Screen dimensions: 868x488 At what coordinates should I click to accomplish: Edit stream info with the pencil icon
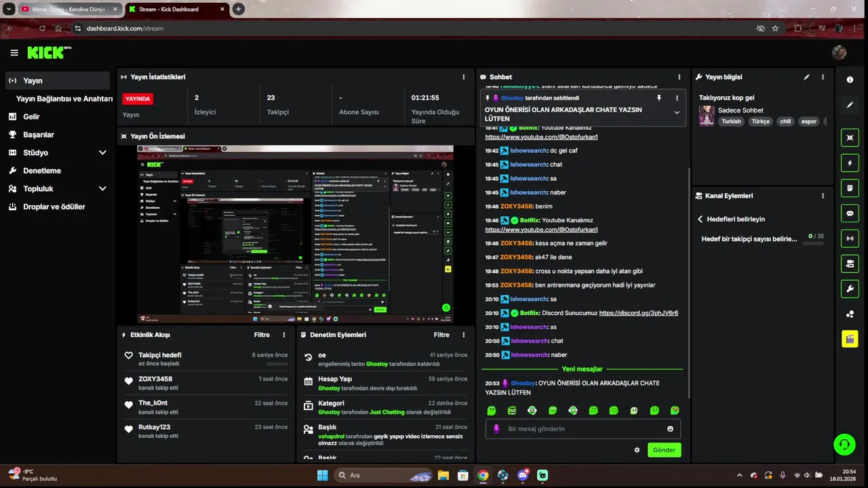[806, 77]
